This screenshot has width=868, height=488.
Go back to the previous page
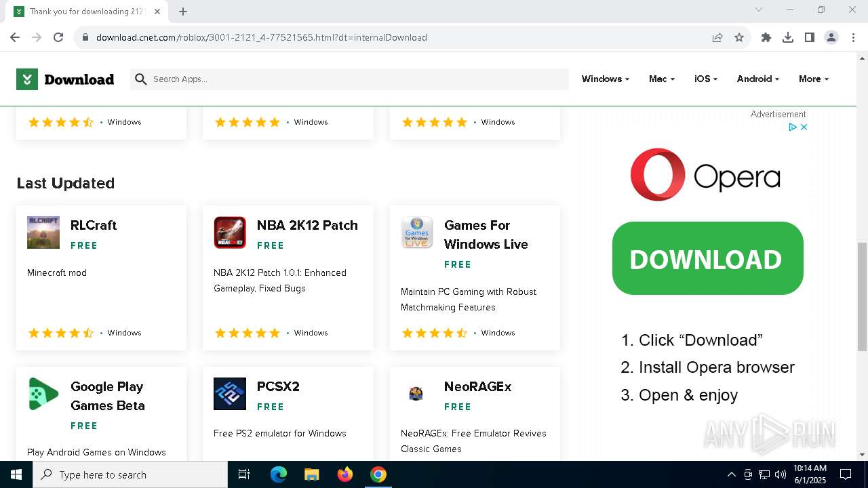[15, 37]
